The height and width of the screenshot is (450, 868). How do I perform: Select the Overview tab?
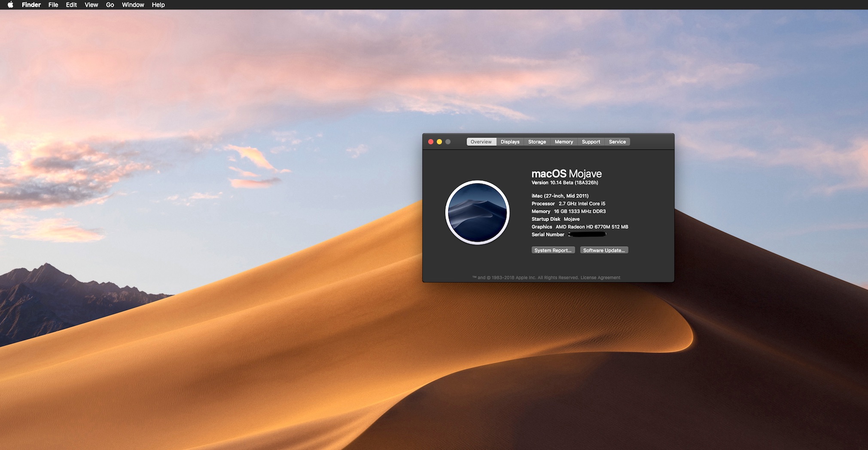click(481, 142)
